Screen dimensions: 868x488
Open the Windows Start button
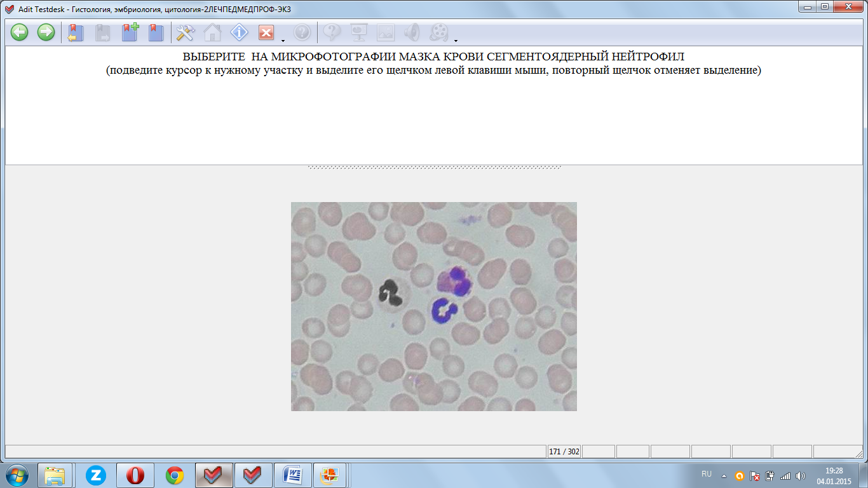[17, 475]
